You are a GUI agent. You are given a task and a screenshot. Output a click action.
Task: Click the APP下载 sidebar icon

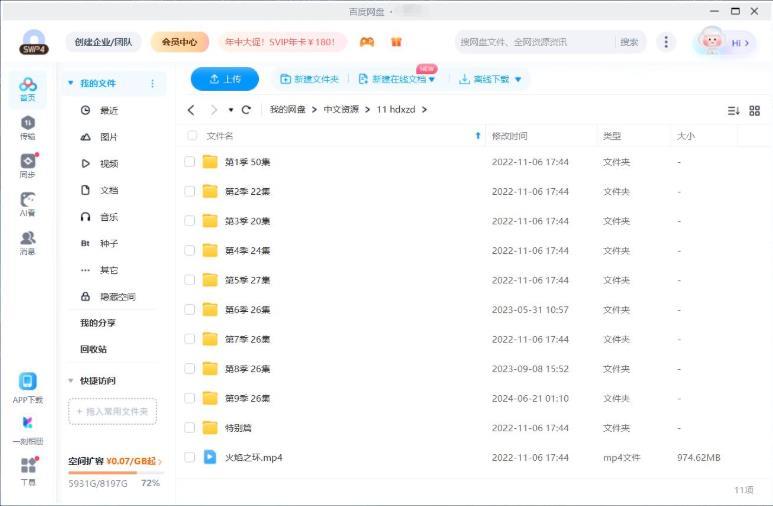tap(28, 388)
